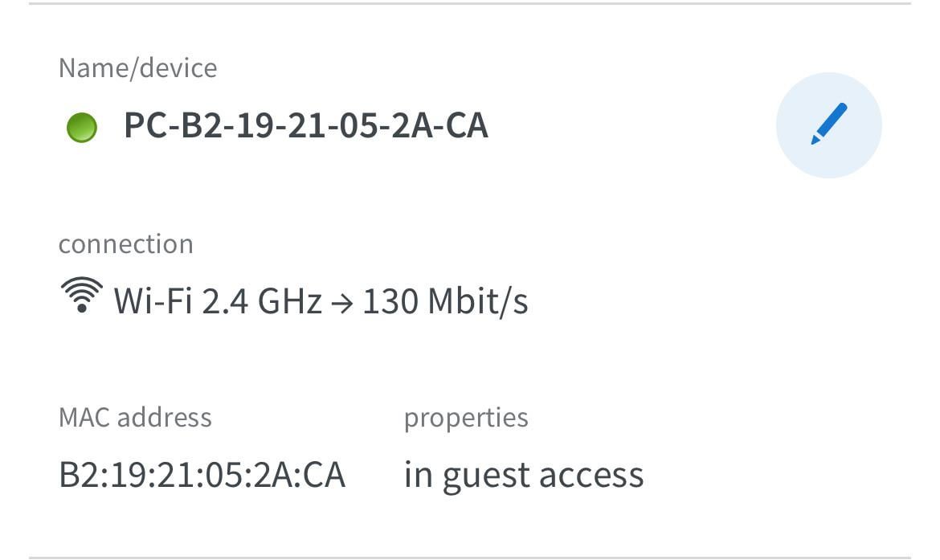
Task: Click the green online status dot
Action: click(81, 128)
